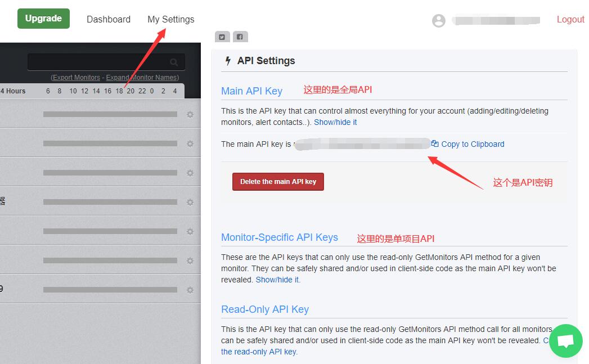
Task: Open the chat support bubble
Action: (x=565, y=341)
